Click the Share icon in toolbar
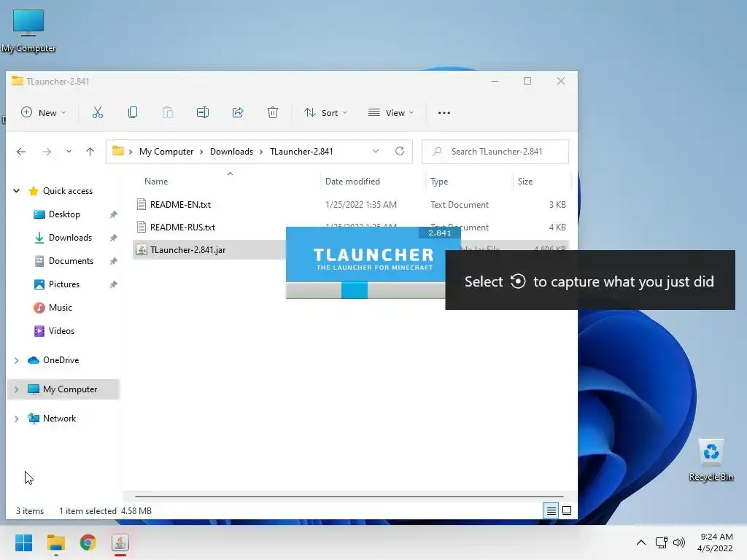The height and width of the screenshot is (560, 747). (238, 112)
